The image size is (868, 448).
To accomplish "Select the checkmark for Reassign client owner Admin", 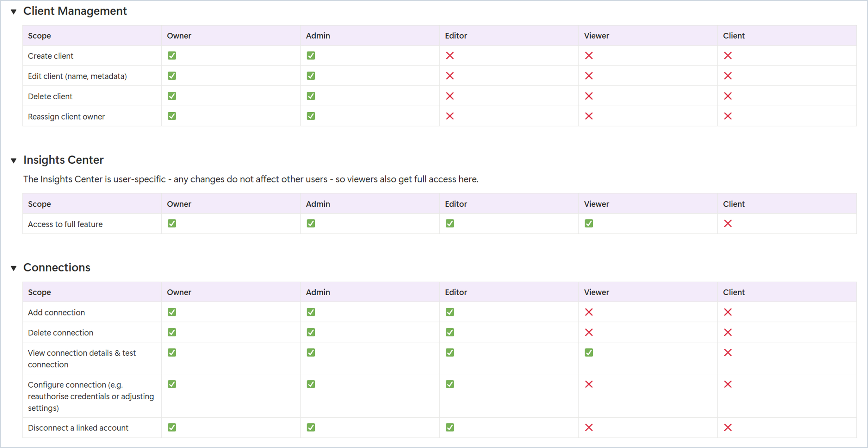I will click(311, 116).
